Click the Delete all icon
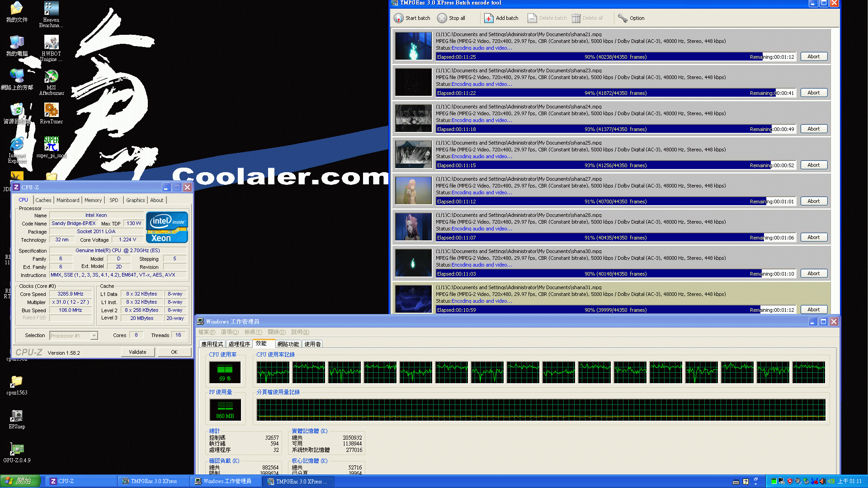This screenshot has height=488, width=868. [x=576, y=18]
